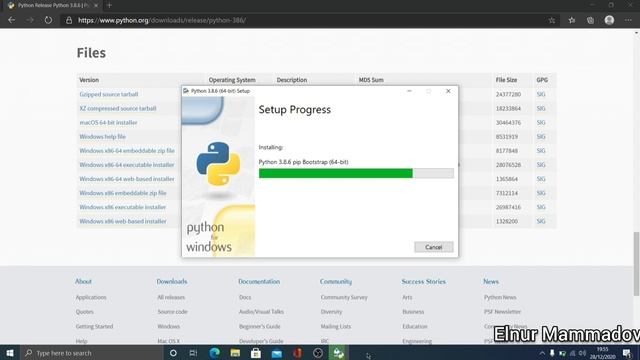Open Beginner's Guide footer link
Screen dimensions: 640x360
click(260, 326)
